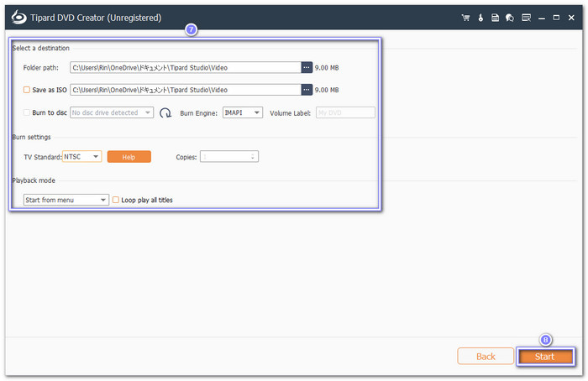Click the register key icon
This screenshot has height=381, width=588.
click(480, 18)
